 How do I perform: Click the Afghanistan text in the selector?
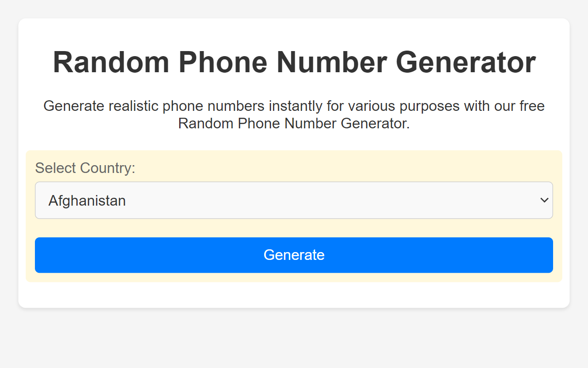point(87,200)
